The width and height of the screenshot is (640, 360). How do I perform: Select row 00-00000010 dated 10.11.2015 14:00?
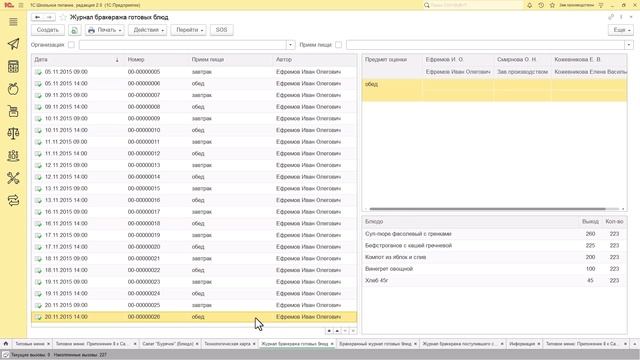pos(194,130)
